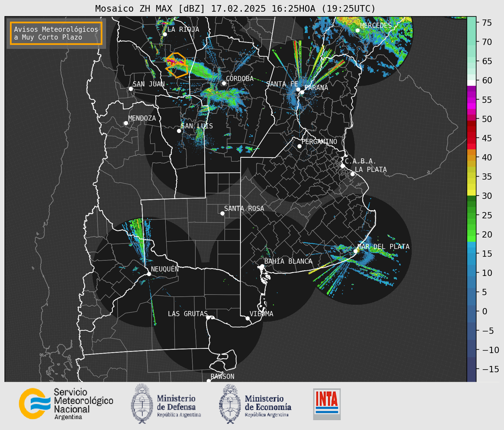Click the SAN LUIS city label

point(197,126)
